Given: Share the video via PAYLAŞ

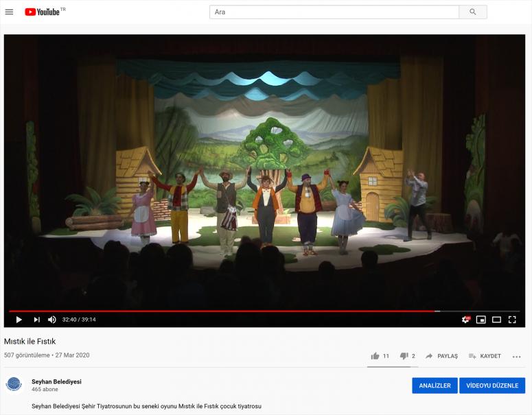Looking at the screenshot, I should (441, 356).
